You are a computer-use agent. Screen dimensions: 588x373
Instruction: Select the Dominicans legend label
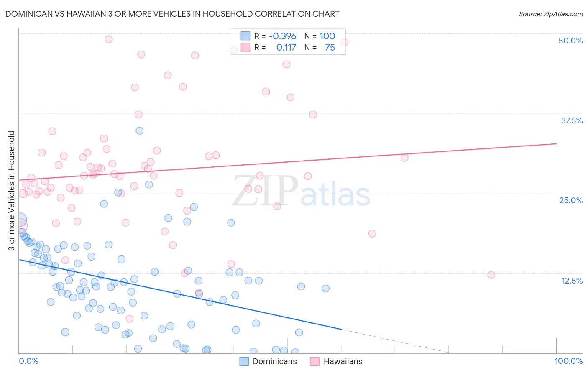coord(275,361)
